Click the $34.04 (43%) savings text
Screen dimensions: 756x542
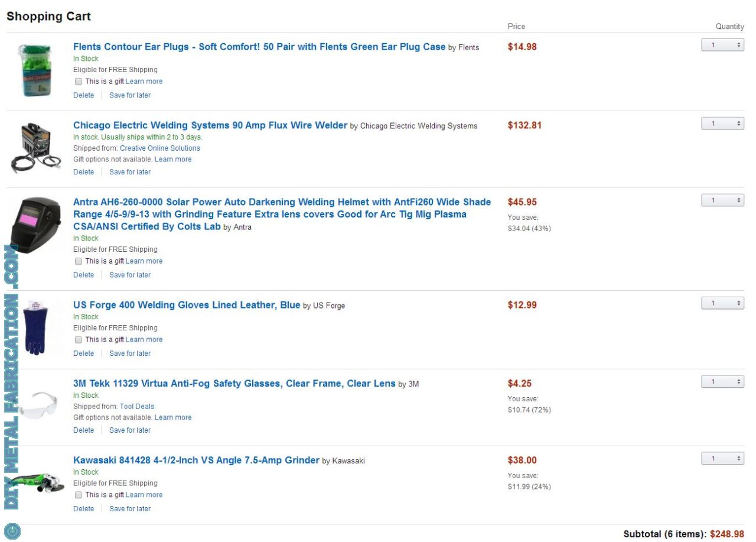coord(529,229)
